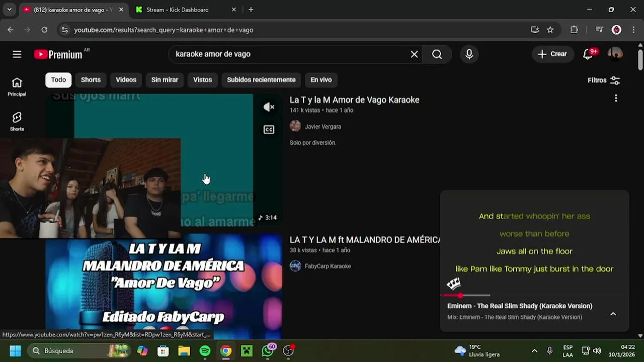Click the taskbar Búsqueda box
Screen dimensions: 644x362
(x=79, y=350)
